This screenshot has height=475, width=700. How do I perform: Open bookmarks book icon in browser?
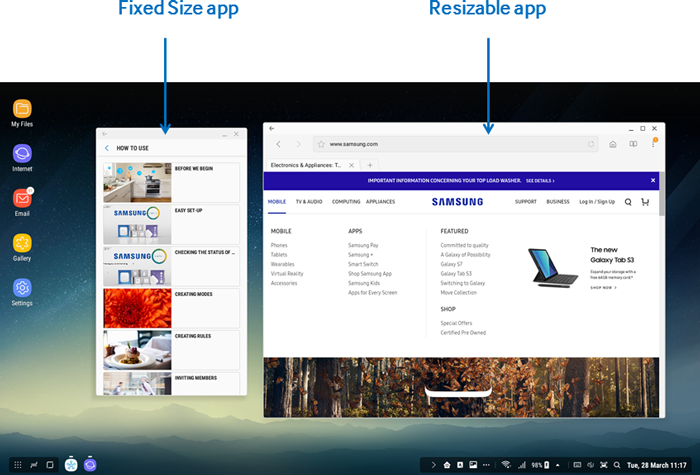click(x=633, y=144)
